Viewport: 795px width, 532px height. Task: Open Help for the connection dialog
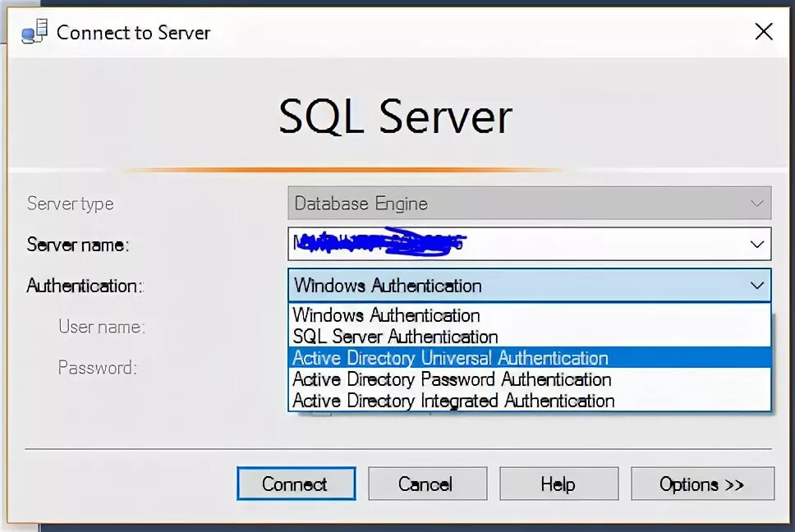click(558, 484)
